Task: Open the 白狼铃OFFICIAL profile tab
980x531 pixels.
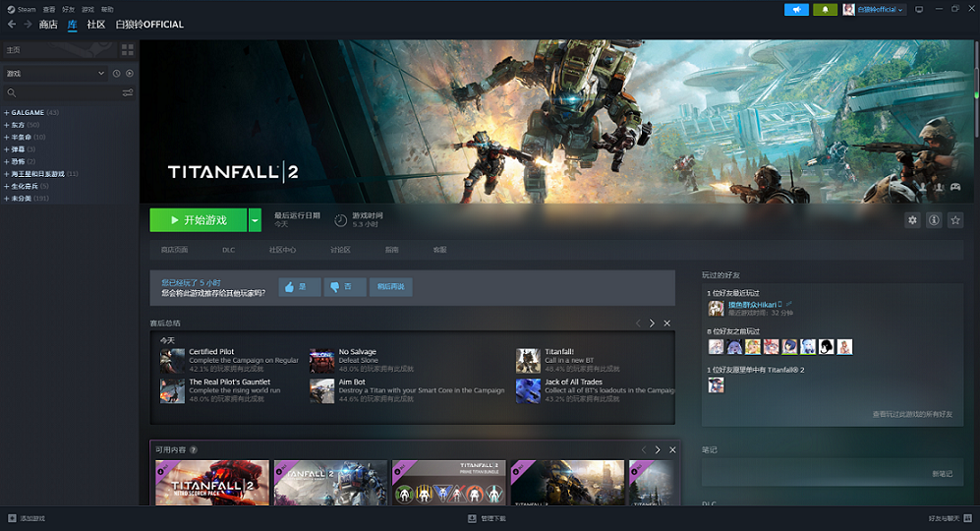Action: pos(149,25)
